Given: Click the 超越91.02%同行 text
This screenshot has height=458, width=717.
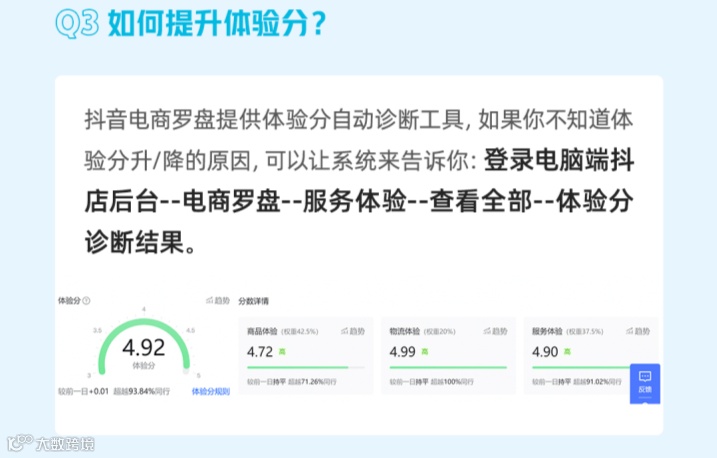Looking at the screenshot, I should [x=598, y=382].
